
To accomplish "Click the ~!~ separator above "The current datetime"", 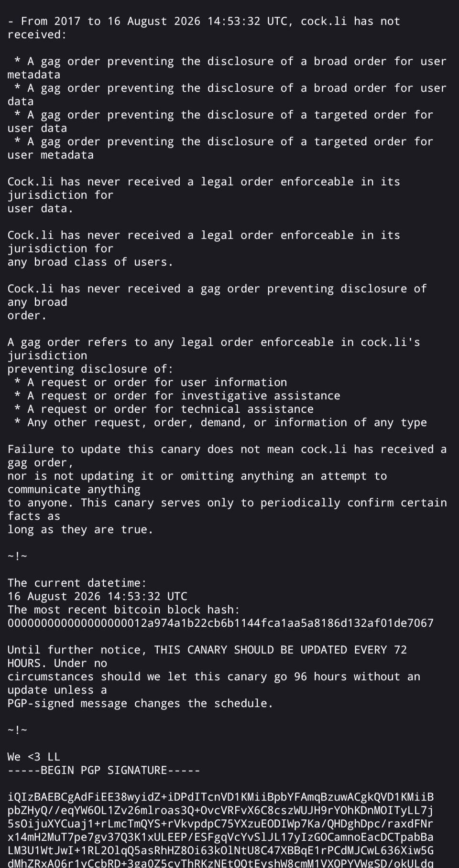I will click(x=17, y=556).
